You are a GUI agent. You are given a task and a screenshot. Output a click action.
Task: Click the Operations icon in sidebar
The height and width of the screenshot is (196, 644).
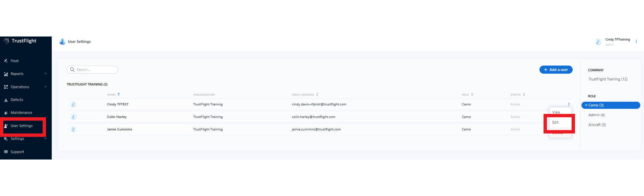pos(6,87)
